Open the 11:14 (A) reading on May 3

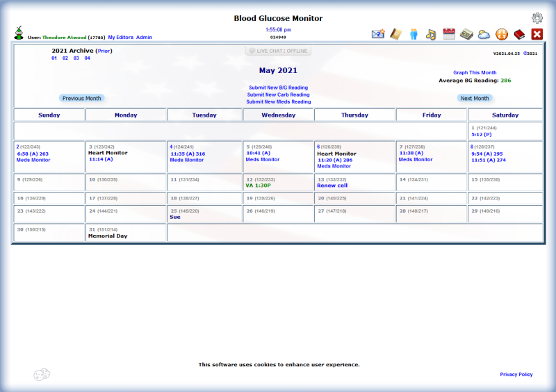[x=101, y=159]
